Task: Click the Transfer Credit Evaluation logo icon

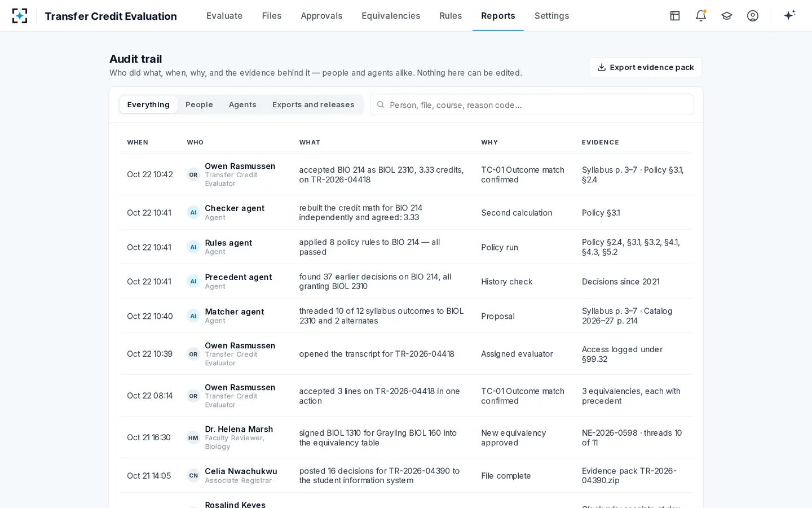Action: coord(20,16)
